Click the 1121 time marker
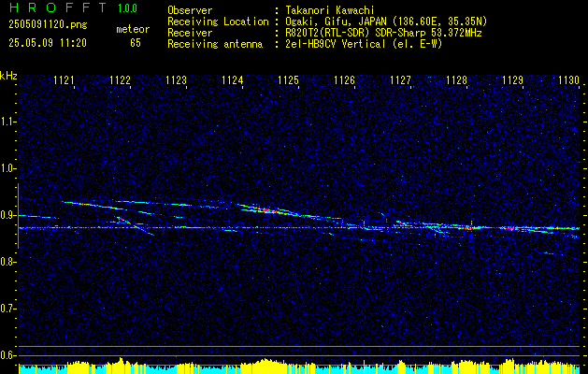Viewport: 588px width, 374px height. point(65,80)
